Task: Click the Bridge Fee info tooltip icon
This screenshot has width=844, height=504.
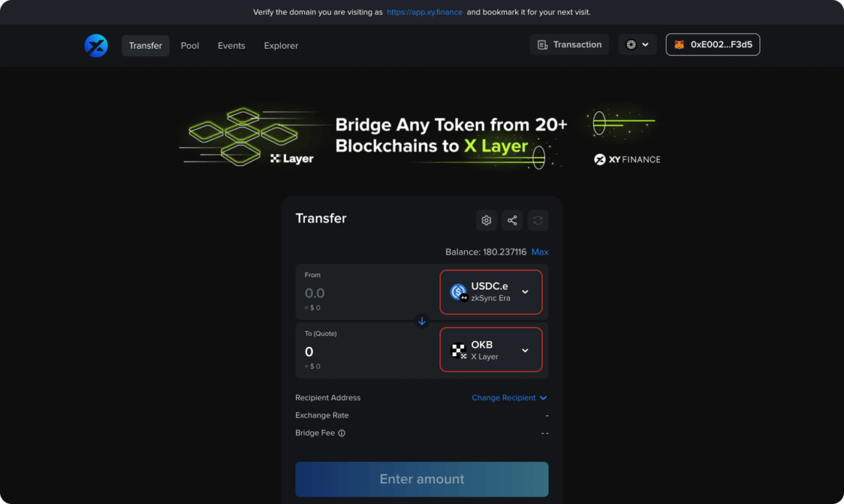Action: (x=342, y=433)
